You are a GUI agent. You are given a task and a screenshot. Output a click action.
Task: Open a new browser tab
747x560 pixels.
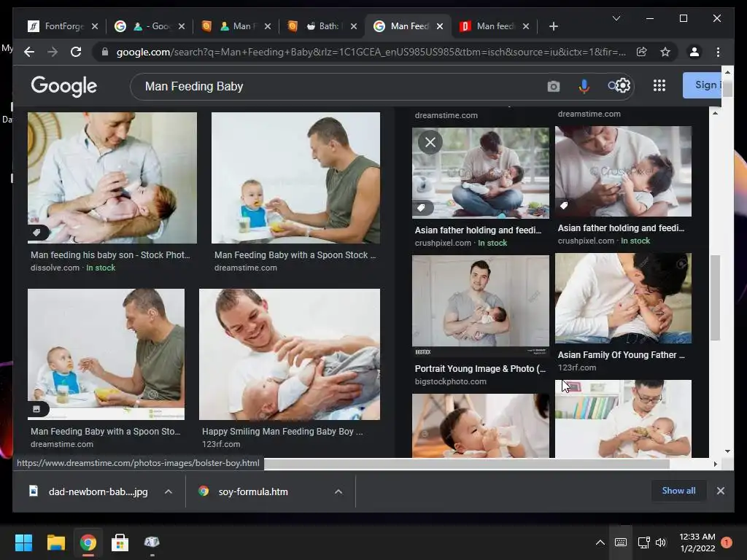coord(553,26)
